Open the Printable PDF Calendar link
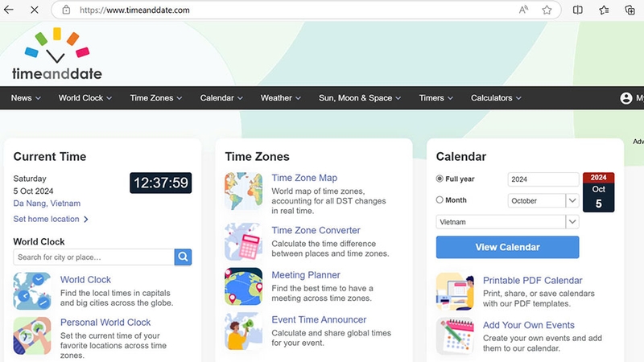644x362 pixels. 533,280
